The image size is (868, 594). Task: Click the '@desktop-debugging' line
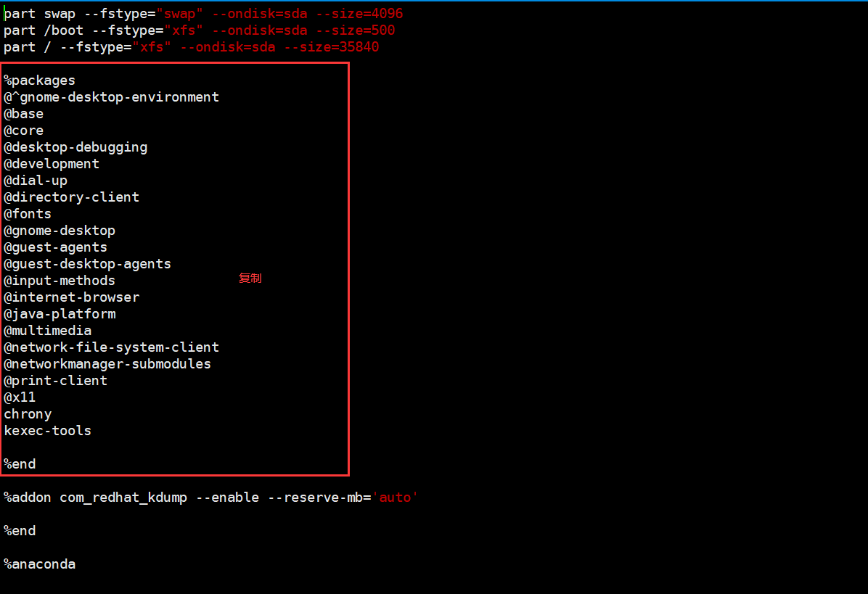click(x=75, y=147)
